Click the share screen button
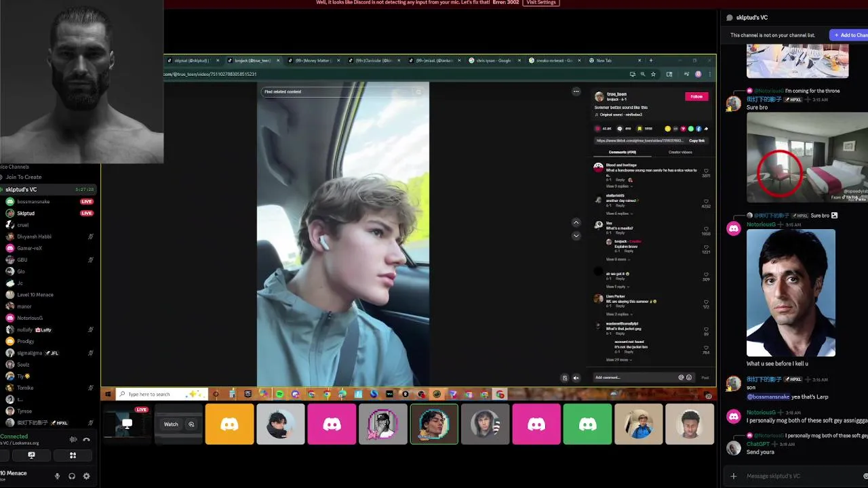 coord(31,455)
